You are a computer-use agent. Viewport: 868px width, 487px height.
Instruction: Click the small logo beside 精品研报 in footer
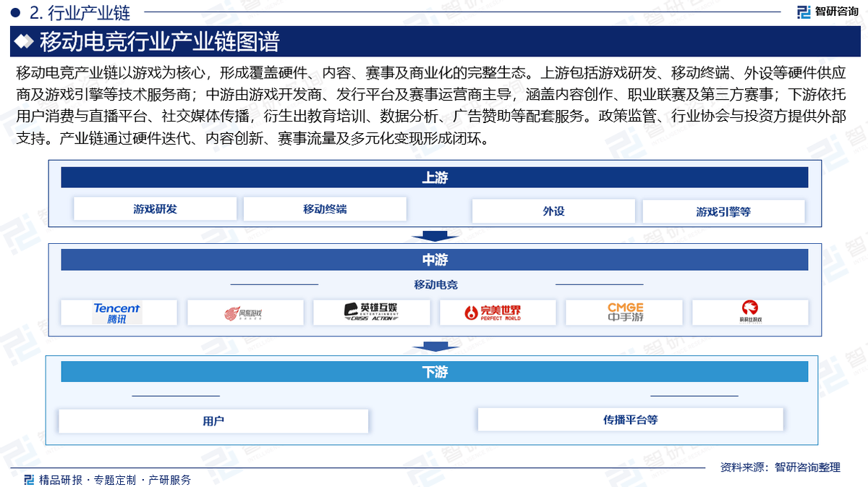pos(29,479)
